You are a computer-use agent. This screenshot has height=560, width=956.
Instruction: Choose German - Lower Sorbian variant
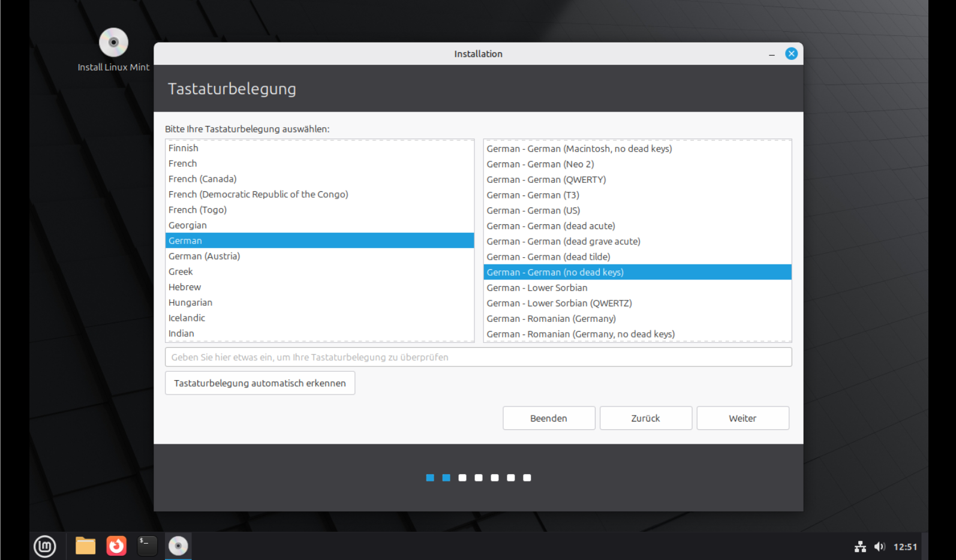[x=537, y=288]
